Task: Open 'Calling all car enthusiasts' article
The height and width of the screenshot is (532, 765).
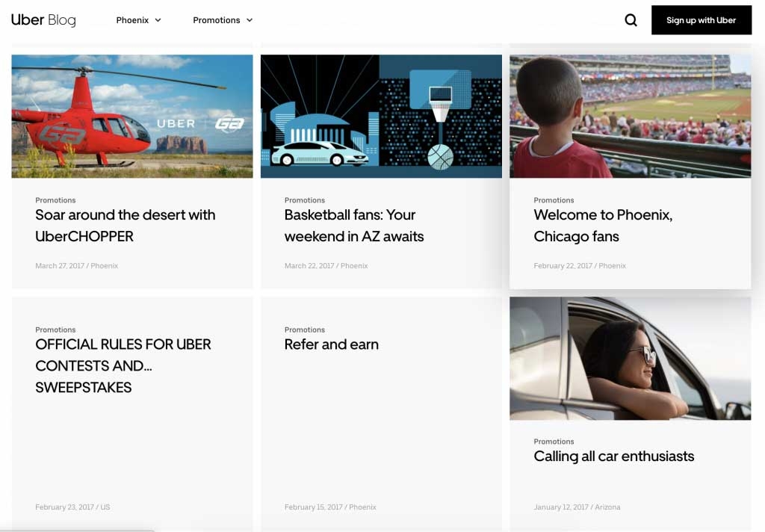Action: pyautogui.click(x=613, y=457)
